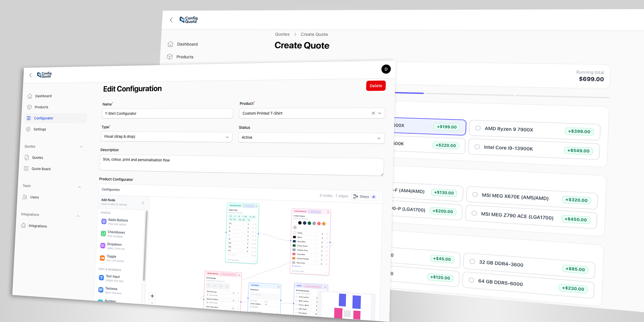
Task: Open Configurator from the left sidebar
Action: click(x=43, y=118)
